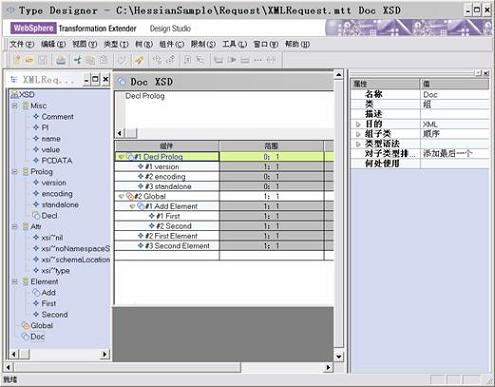
Task: Expand the 类型语法 property row
Action: [x=358, y=144]
